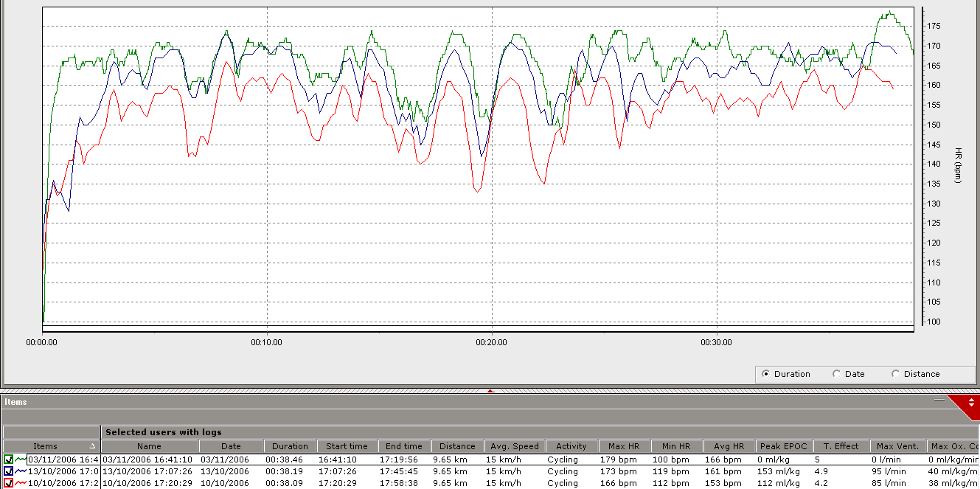
Task: Click the small red triangle on the panel splitter
Action: 490,390
